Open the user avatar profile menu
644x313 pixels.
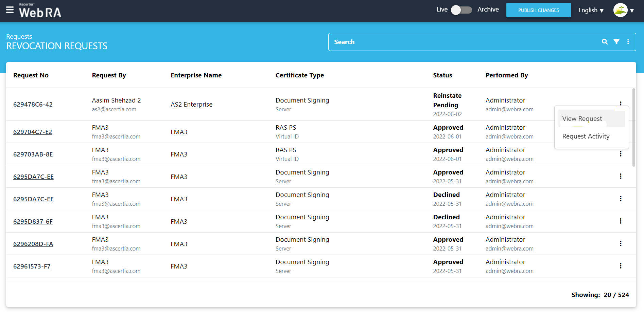pos(623,10)
